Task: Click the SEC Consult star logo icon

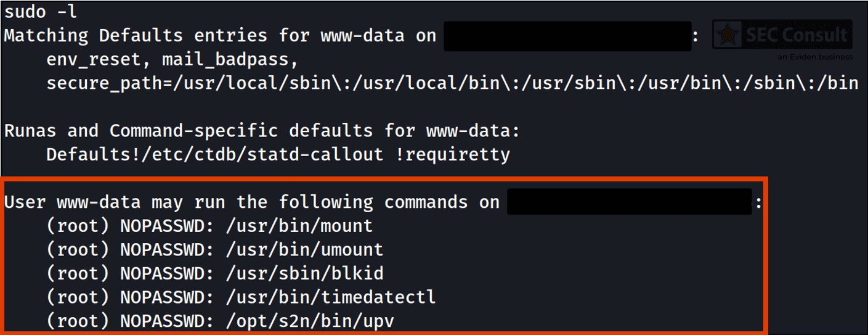Action: pyautogui.click(x=729, y=35)
